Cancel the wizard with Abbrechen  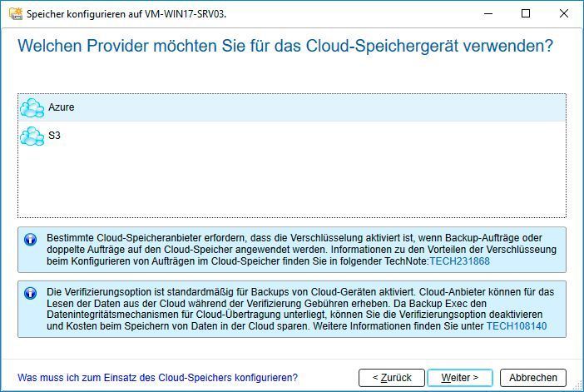[x=533, y=378]
